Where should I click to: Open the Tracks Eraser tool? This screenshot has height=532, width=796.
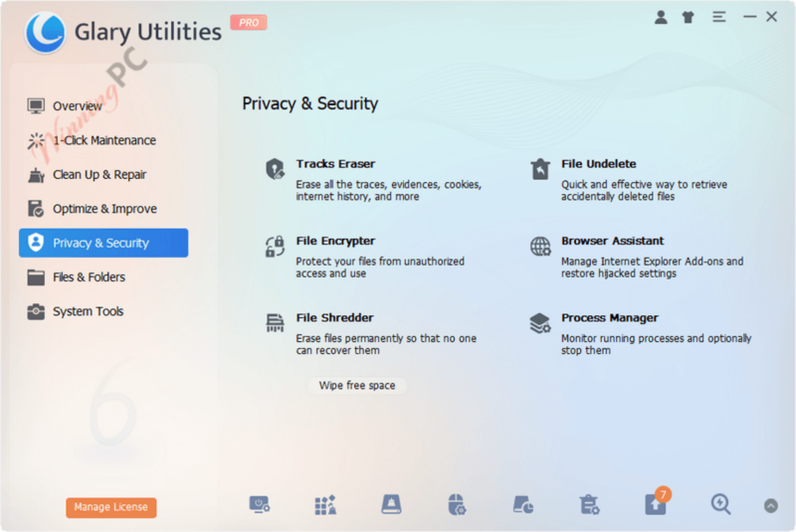[335, 164]
